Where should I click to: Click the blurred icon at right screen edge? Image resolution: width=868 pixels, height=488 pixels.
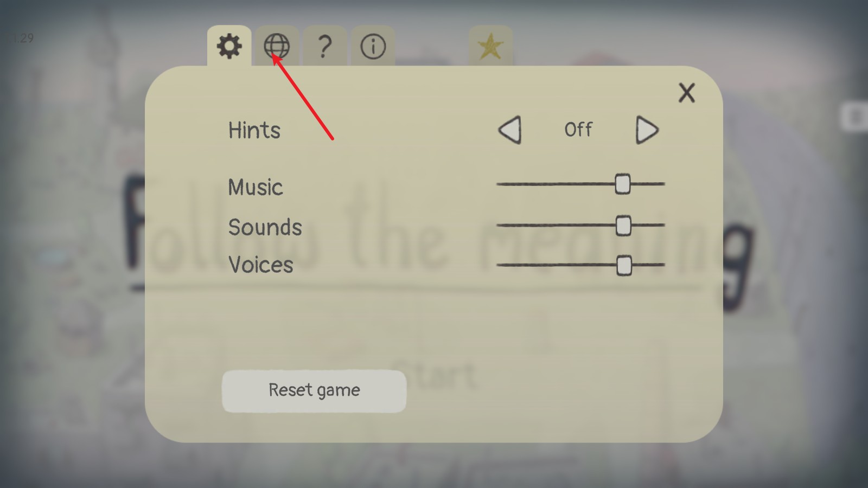click(855, 117)
